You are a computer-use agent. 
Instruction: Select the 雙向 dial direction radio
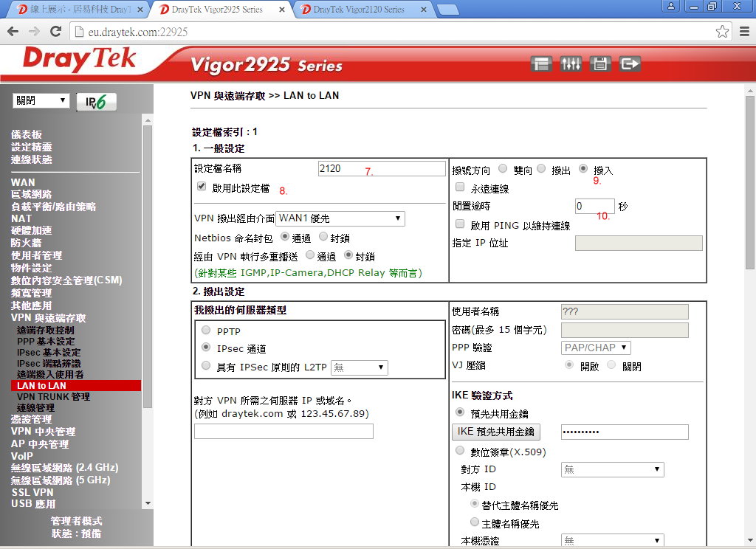503,169
